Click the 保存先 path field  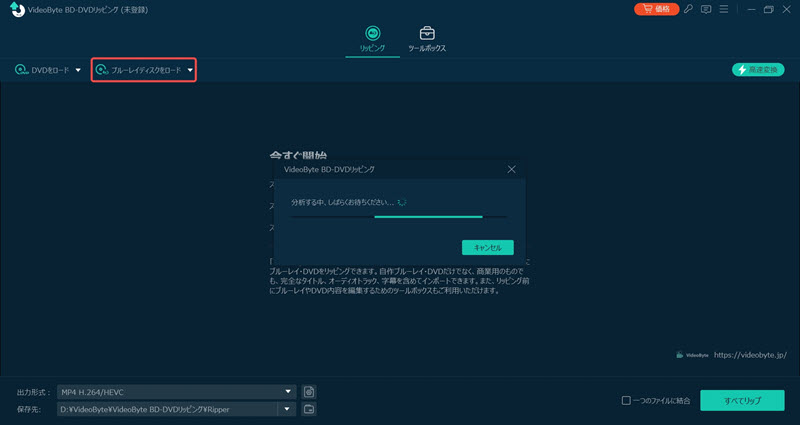(167, 409)
